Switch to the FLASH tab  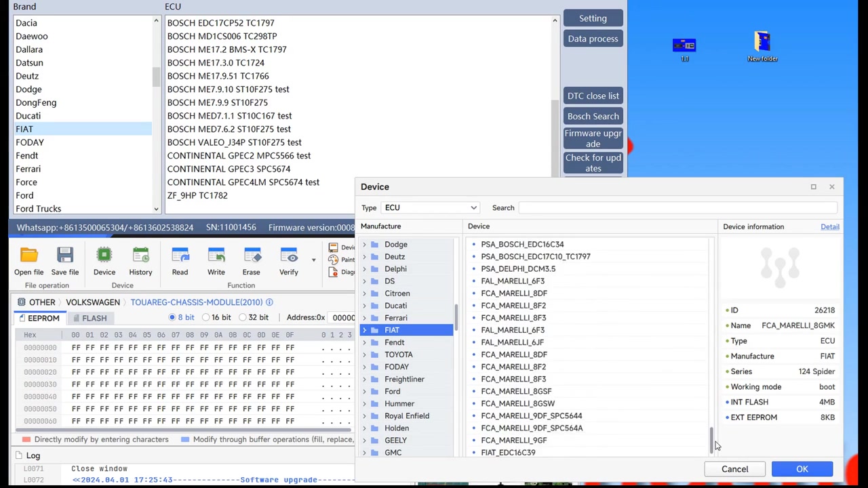(90, 318)
